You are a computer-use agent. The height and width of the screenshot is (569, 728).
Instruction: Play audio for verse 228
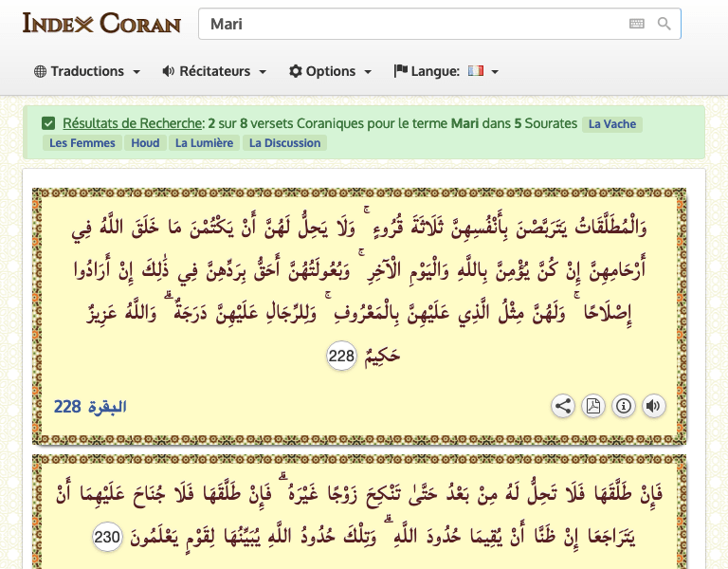(x=654, y=406)
